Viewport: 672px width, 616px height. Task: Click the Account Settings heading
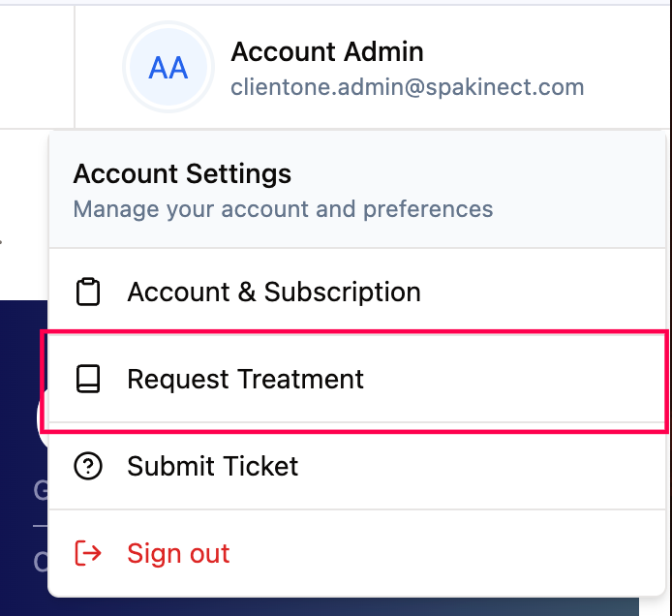coord(182,173)
